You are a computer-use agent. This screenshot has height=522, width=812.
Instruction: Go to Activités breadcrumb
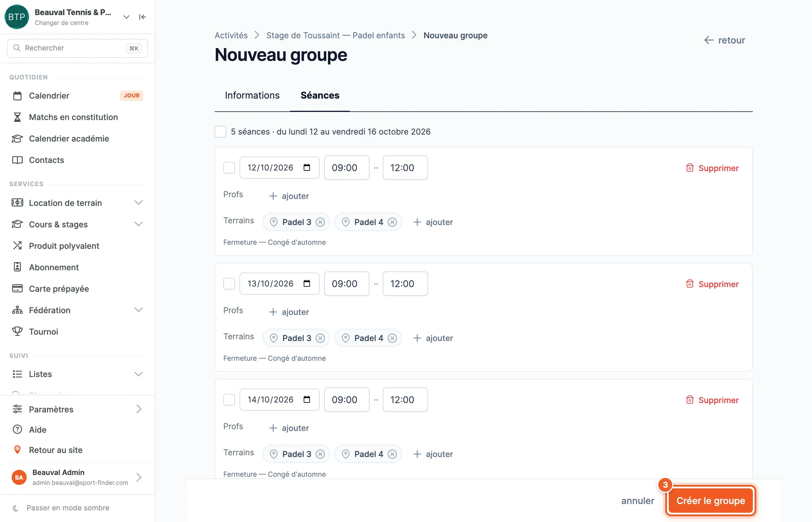click(x=231, y=35)
